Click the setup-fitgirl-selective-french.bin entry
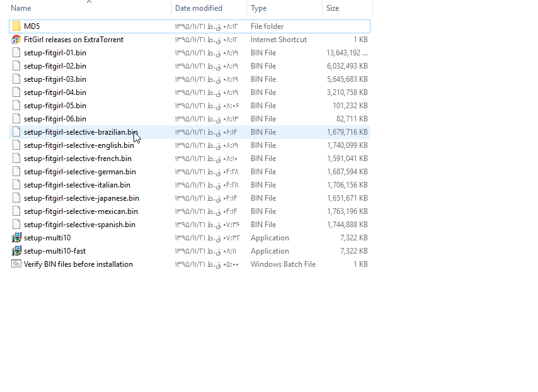The image size is (538, 392). coord(77,159)
